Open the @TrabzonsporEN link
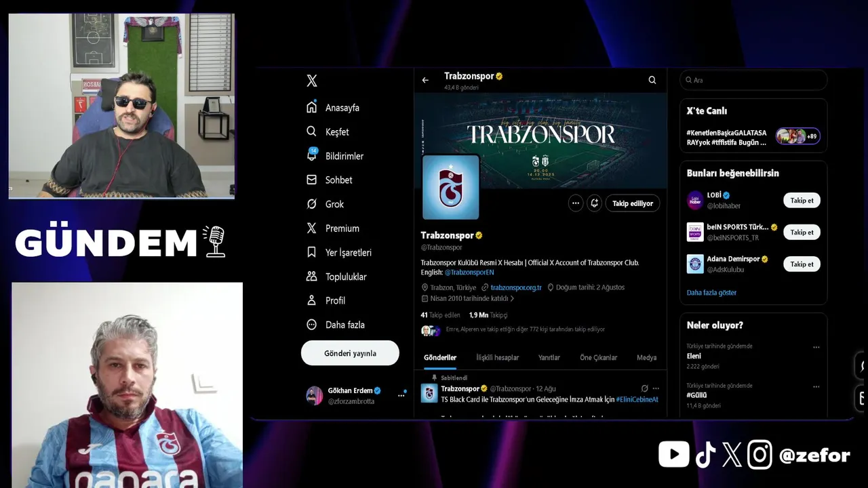The width and height of the screenshot is (868, 488). [469, 272]
